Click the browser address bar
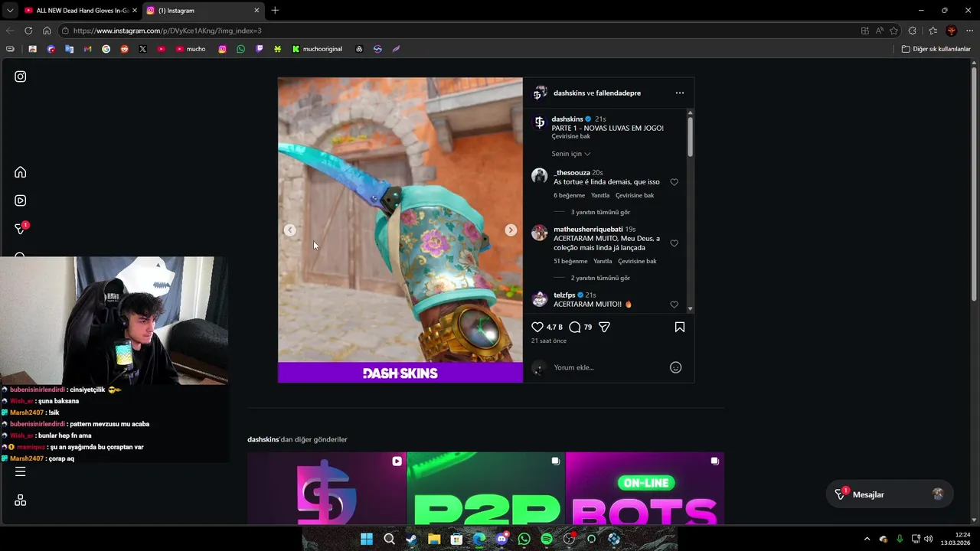 [x=459, y=31]
